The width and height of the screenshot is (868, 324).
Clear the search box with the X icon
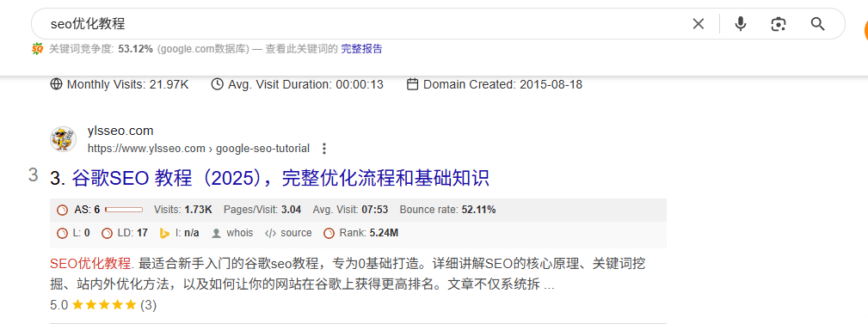tap(698, 24)
